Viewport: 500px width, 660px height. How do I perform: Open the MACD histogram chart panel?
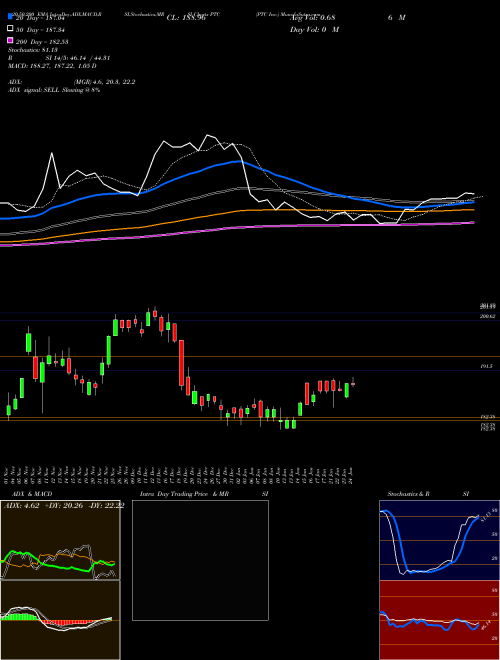[60, 620]
